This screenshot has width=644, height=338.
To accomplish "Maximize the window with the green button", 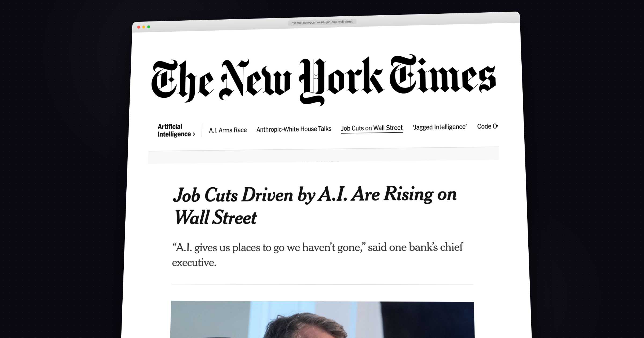I will 149,27.
